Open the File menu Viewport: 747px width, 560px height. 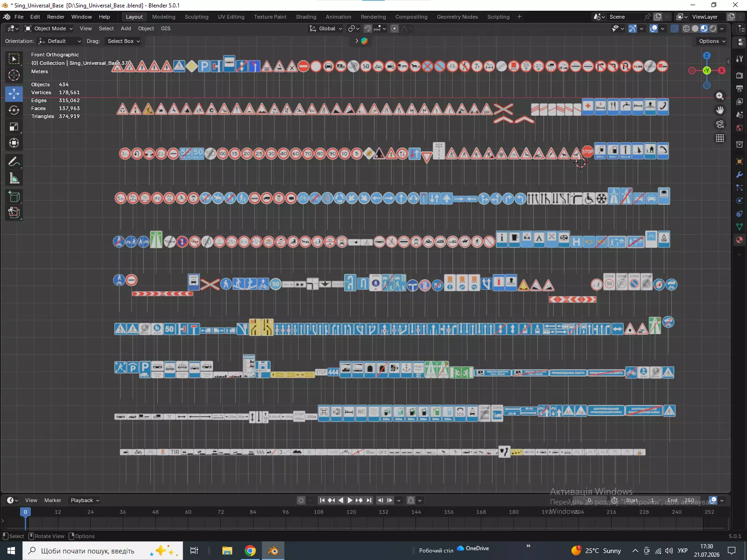tap(19, 17)
